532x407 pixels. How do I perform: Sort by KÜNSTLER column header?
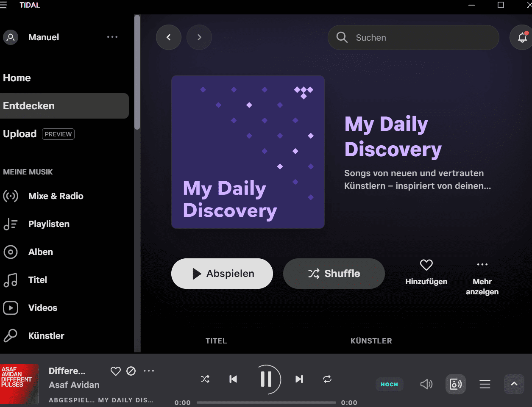point(371,341)
